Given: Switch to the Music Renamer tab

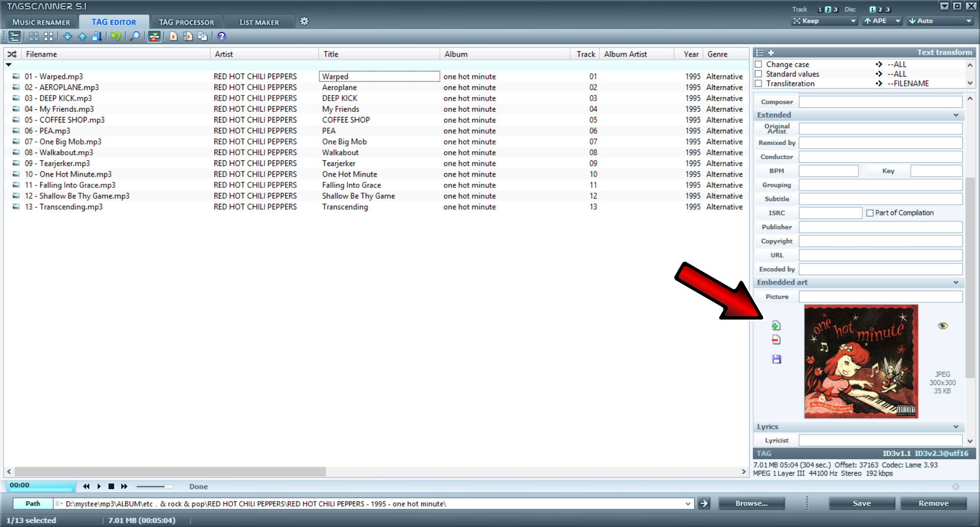Looking at the screenshot, I should 41,22.
